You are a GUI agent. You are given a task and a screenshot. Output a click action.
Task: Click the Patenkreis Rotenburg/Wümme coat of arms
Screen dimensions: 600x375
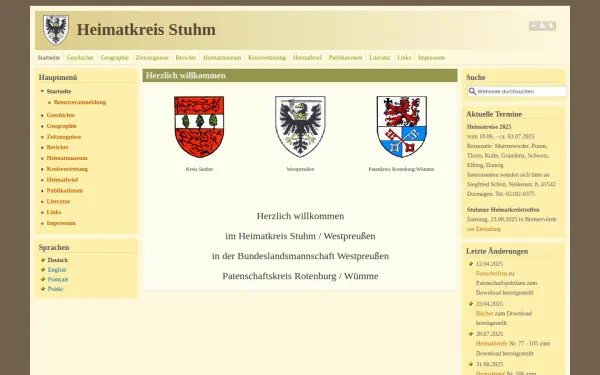click(401, 127)
